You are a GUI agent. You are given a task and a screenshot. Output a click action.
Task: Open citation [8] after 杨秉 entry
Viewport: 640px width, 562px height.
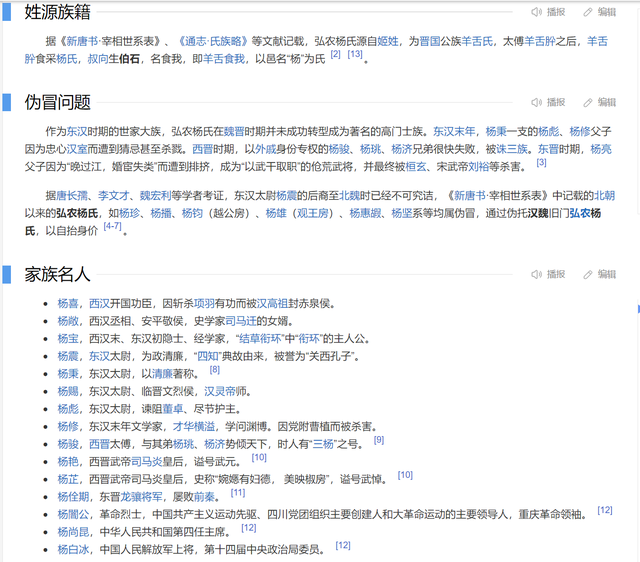(215, 370)
